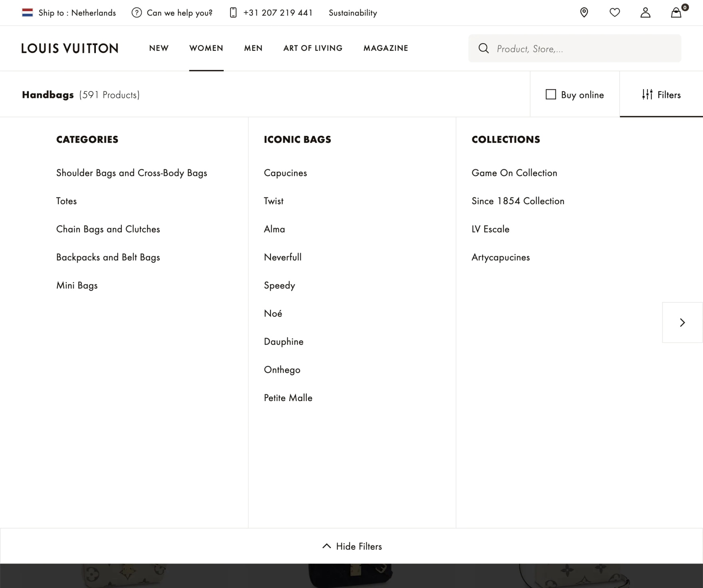Enable the Buy online checkbox
The height and width of the screenshot is (588, 703).
(x=551, y=95)
